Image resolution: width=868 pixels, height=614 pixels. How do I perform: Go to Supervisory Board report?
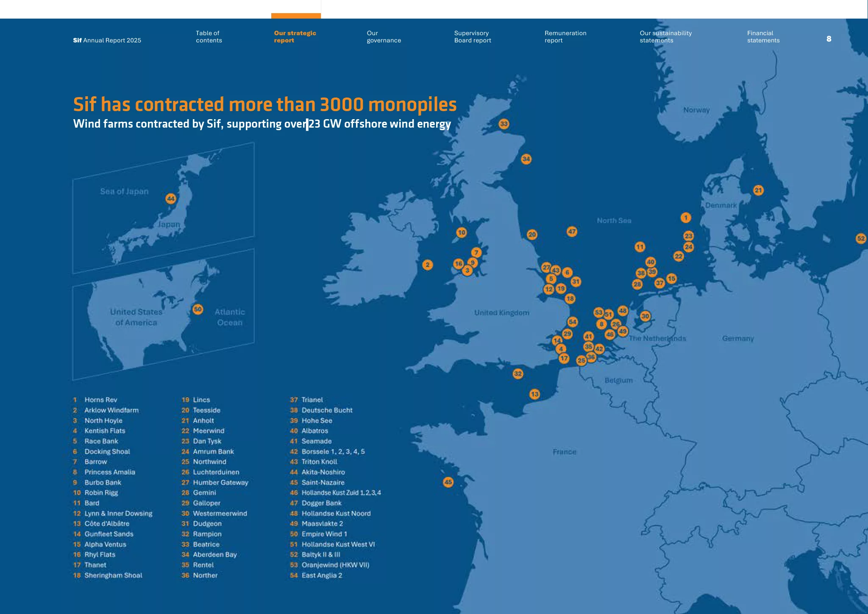click(x=473, y=36)
